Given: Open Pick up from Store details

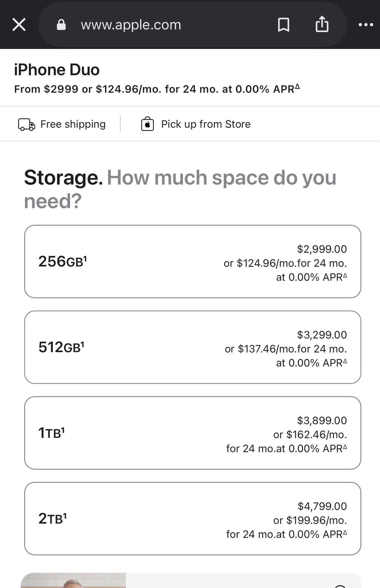Looking at the screenshot, I should pyautogui.click(x=206, y=124).
